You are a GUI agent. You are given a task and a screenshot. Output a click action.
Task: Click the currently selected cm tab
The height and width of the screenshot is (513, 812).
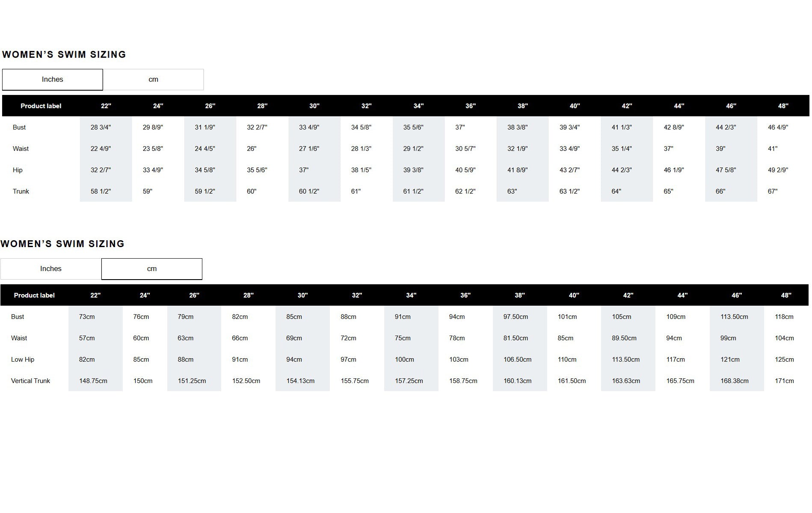point(151,269)
